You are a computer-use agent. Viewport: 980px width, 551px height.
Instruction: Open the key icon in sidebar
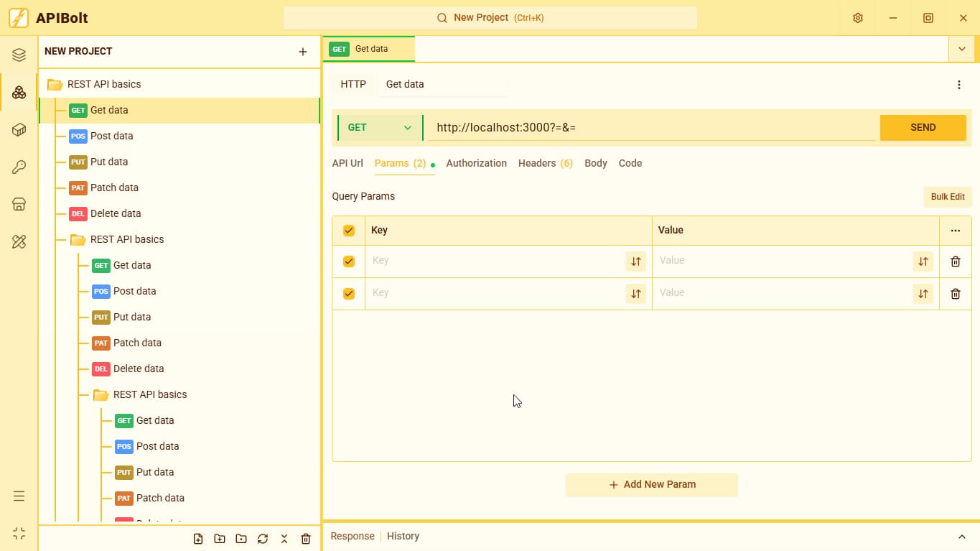coord(19,167)
